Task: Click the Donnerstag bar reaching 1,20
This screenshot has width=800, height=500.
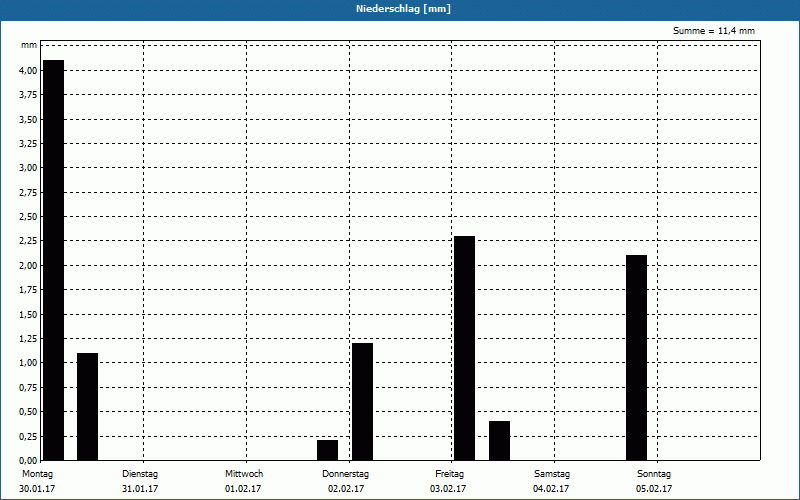Action: (362, 402)
